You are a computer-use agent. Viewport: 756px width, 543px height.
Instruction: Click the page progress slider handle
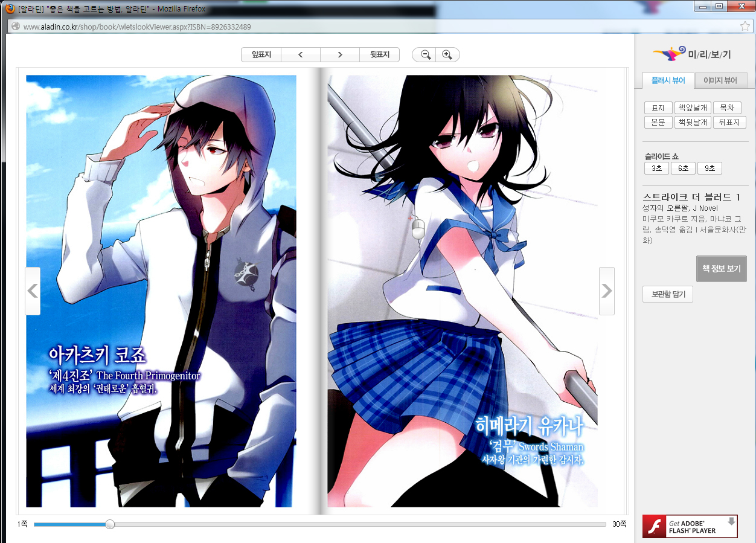coord(110,524)
